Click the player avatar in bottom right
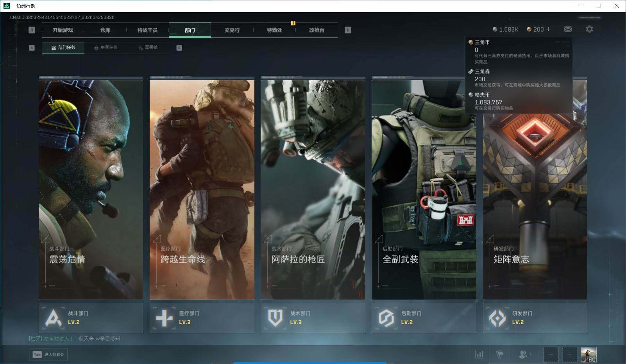Image resolution: width=626 pixels, height=364 pixels. pos(588,355)
